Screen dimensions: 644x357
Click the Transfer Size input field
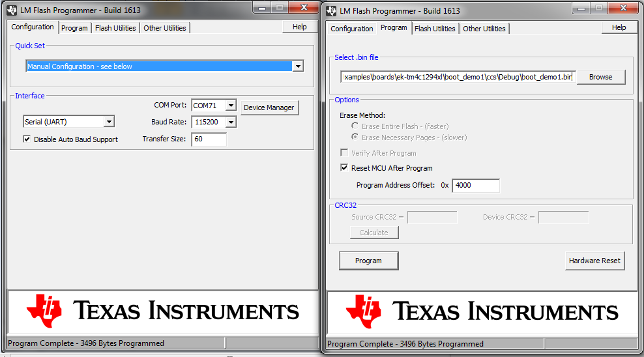(x=209, y=139)
